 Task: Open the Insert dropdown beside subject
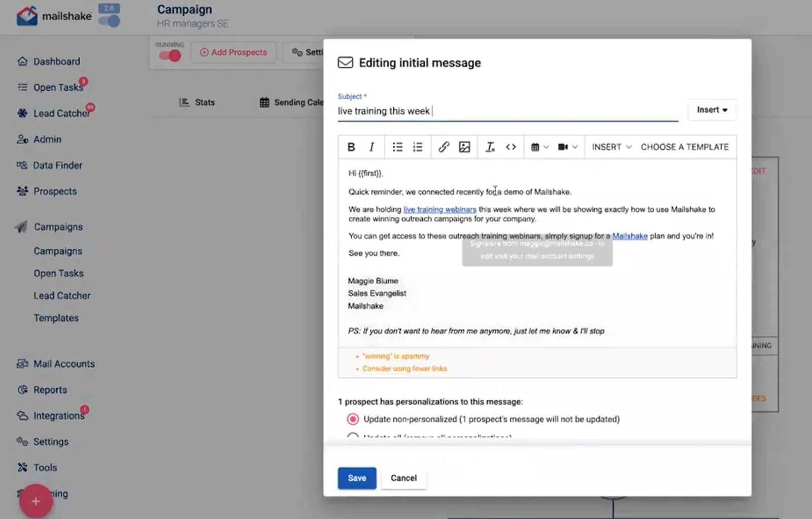coord(712,110)
